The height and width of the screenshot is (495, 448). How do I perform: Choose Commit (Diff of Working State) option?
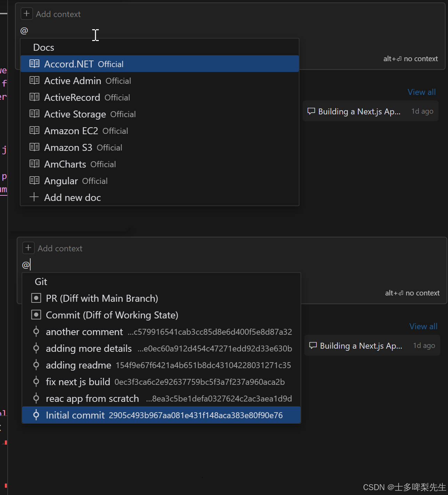click(x=161, y=315)
